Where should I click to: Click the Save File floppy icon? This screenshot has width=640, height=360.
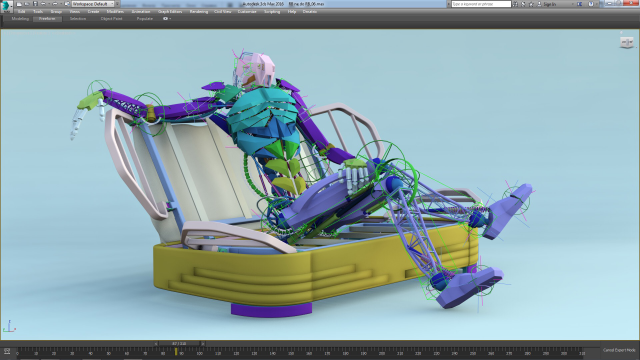pos(35,4)
